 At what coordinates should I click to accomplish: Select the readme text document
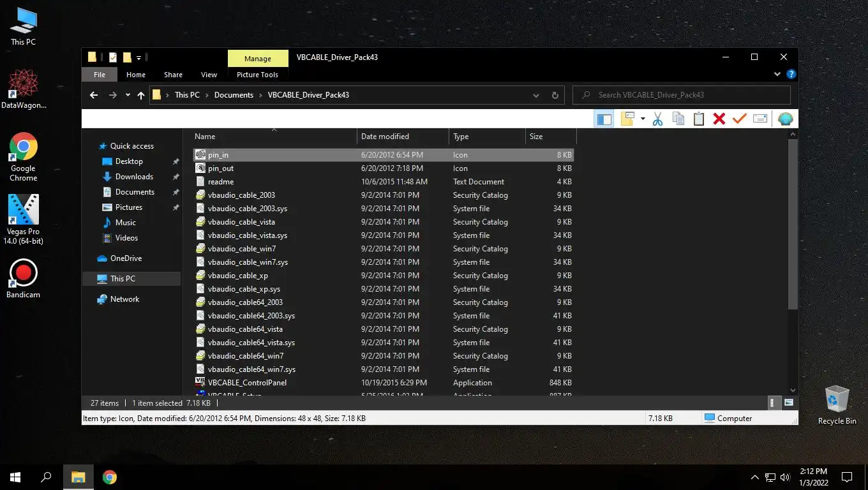click(x=383, y=182)
